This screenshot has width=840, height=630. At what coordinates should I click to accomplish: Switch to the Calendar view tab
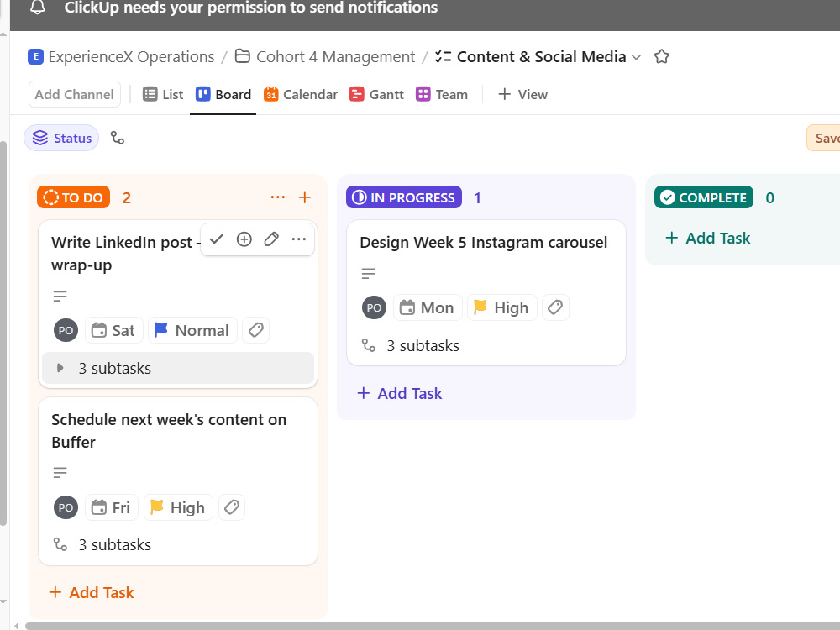301,94
